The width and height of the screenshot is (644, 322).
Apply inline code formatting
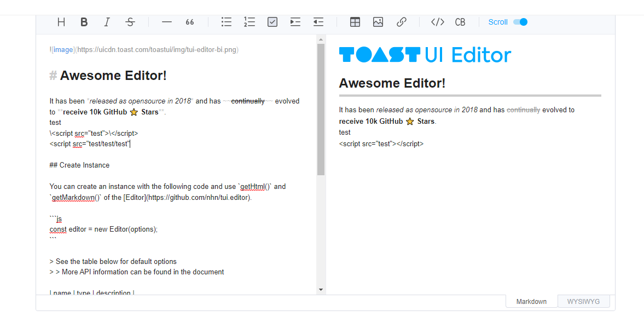[x=437, y=22]
